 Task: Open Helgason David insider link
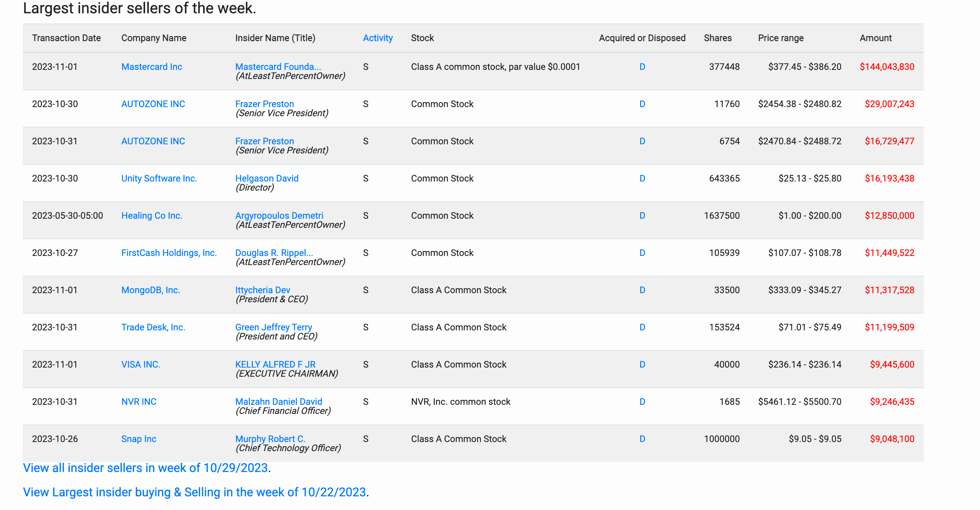[x=267, y=178]
